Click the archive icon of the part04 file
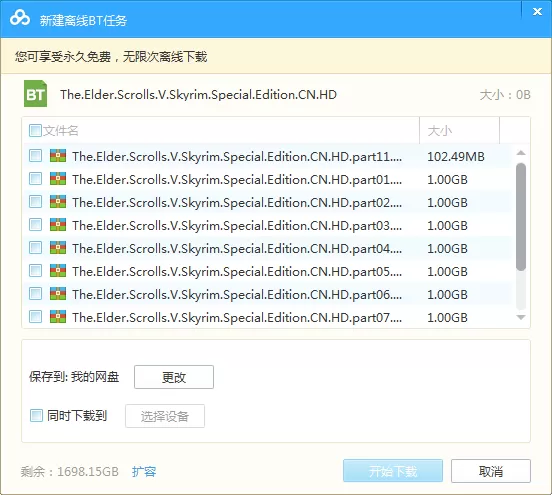This screenshot has width=552, height=495. 58,248
